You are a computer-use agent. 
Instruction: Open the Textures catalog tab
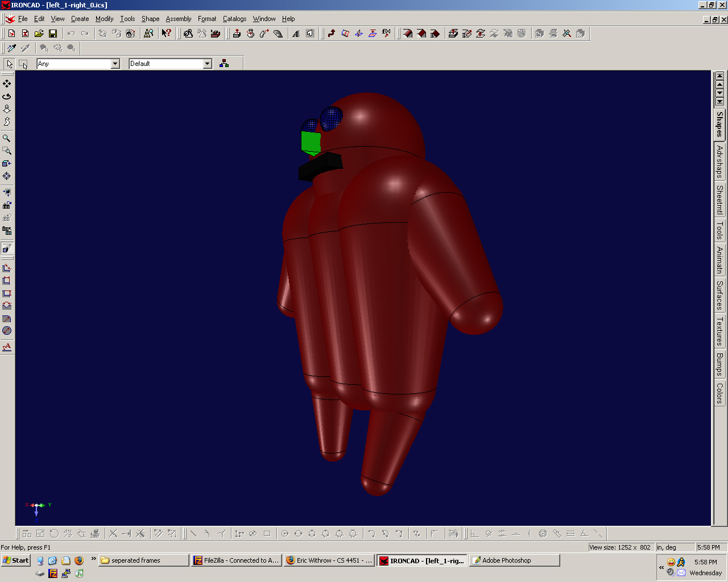click(719, 332)
